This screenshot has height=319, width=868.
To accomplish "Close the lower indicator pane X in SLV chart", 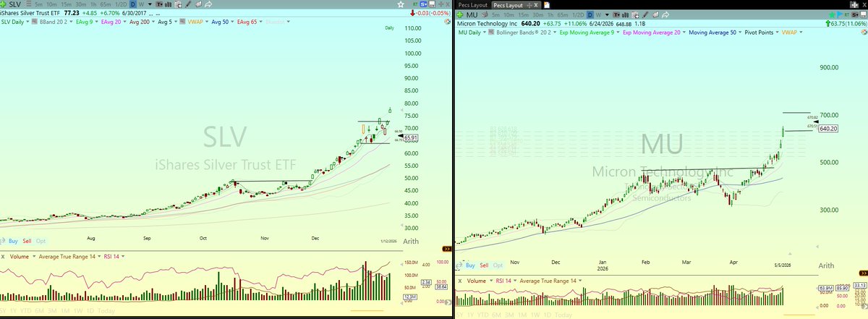I will [3, 257].
